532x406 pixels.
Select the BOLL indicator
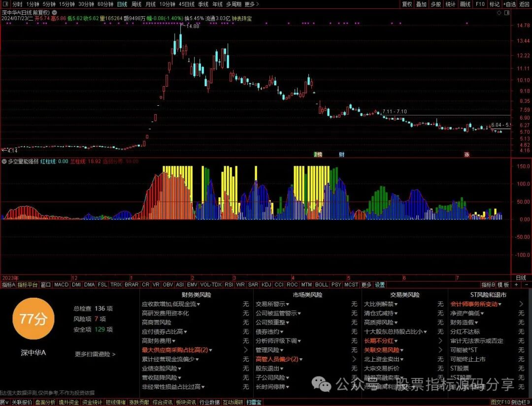(x=322, y=284)
